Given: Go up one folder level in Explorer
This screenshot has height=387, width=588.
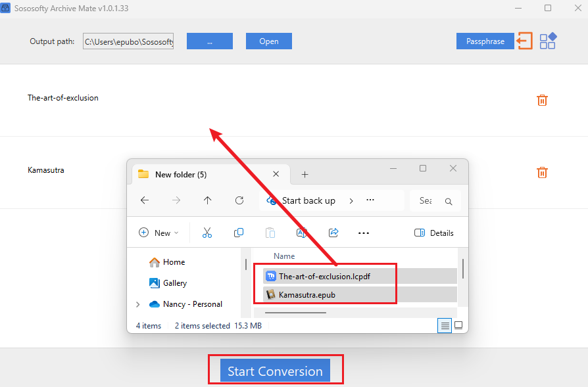Looking at the screenshot, I should 207,200.
